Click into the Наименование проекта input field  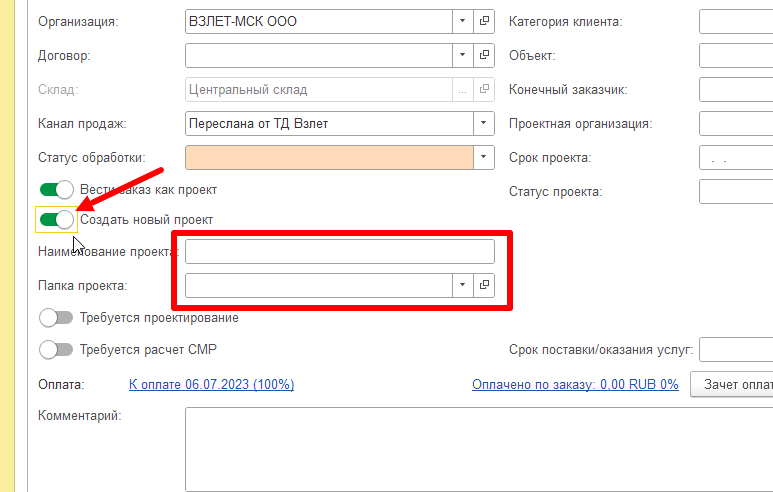(340, 251)
